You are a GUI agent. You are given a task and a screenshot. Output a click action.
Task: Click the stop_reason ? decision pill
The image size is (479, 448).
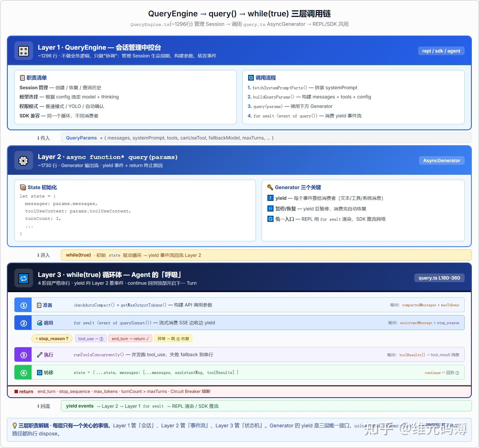coord(52,339)
